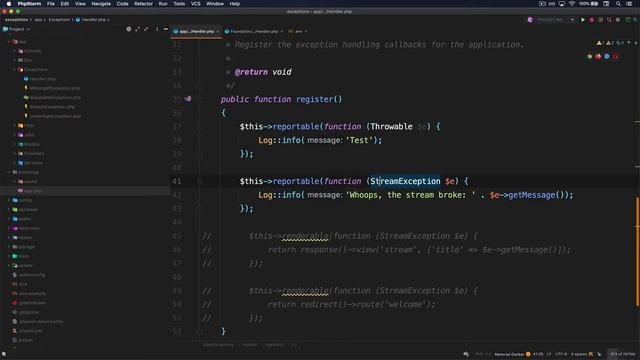Place cursor on 'StreamException' in line 41
The width and height of the screenshot is (640, 360).
tap(405, 181)
